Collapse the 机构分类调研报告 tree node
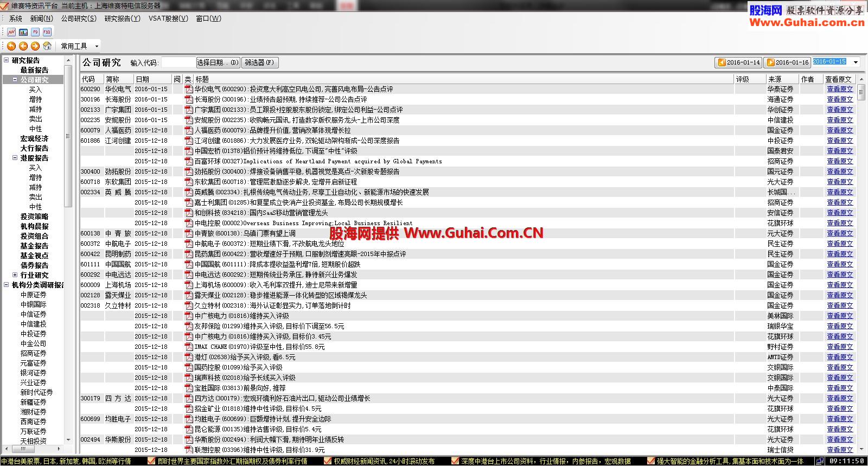This screenshot has width=868, height=466. (x=7, y=285)
